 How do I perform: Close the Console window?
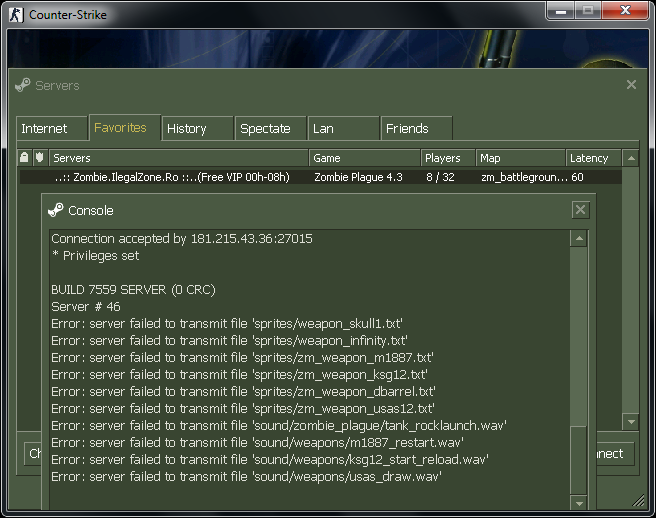(580, 210)
